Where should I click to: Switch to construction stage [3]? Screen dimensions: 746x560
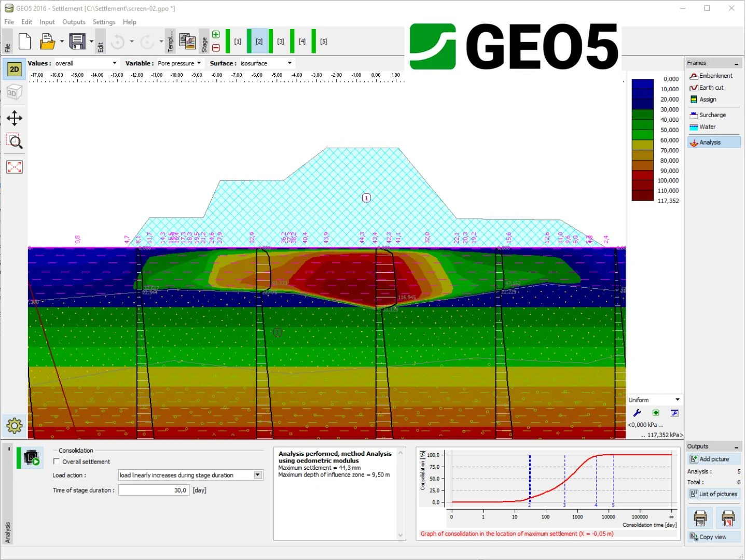click(281, 41)
